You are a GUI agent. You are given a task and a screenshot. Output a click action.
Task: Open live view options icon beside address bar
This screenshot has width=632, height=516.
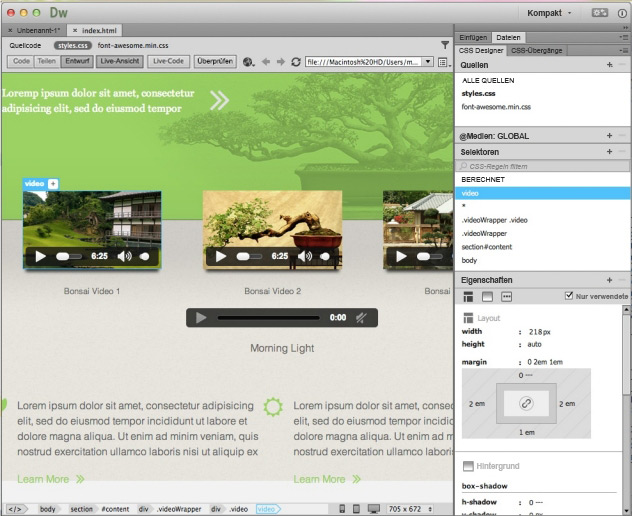point(443,62)
